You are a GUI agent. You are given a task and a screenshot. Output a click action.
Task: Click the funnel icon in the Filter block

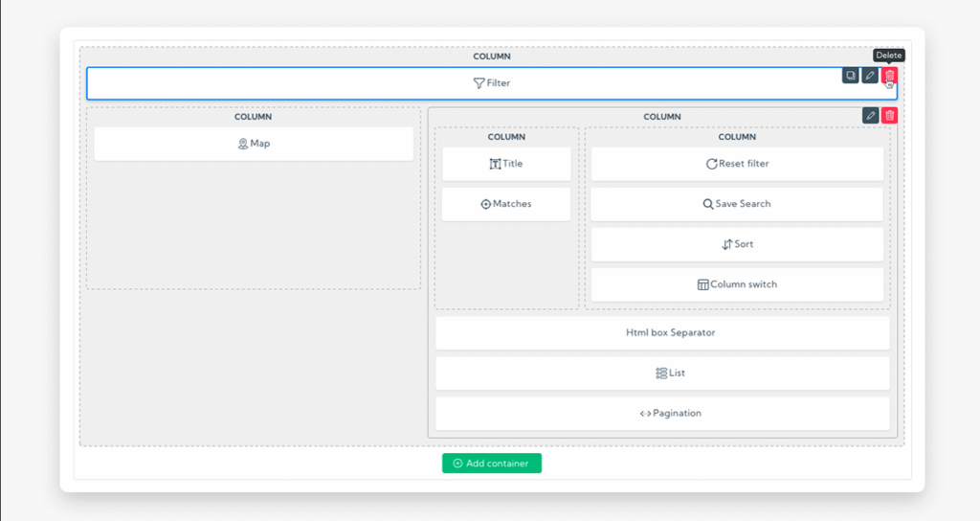coord(479,83)
